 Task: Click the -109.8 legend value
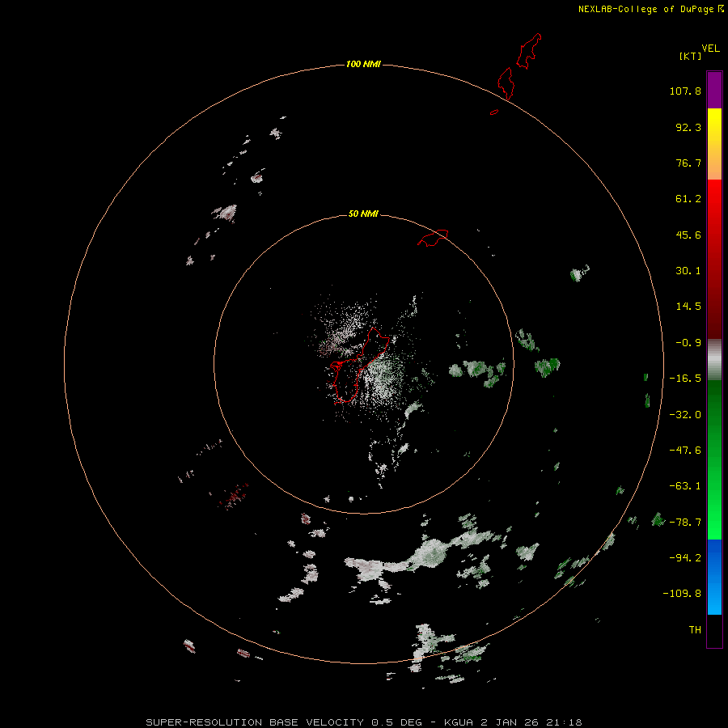click(x=682, y=594)
